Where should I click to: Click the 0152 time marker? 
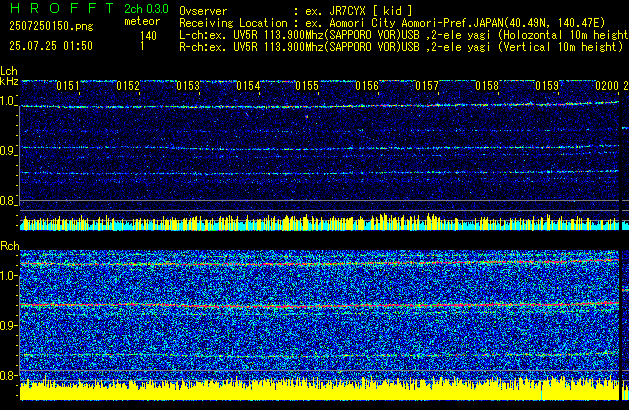pyautogui.click(x=128, y=86)
